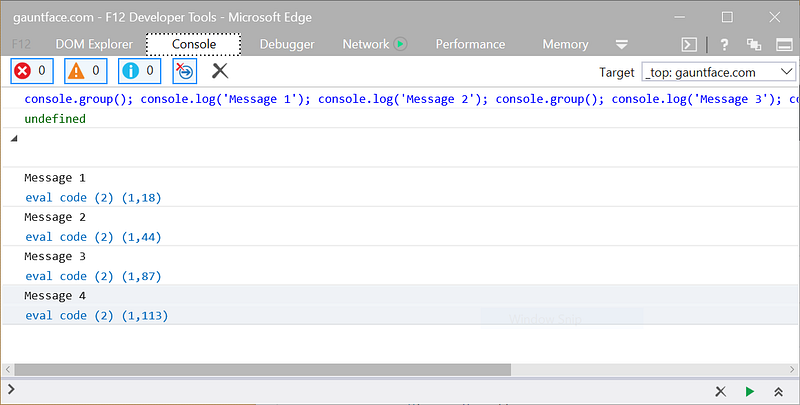The height and width of the screenshot is (405, 800).
Task: Show the console panel icon
Action: [689, 45]
